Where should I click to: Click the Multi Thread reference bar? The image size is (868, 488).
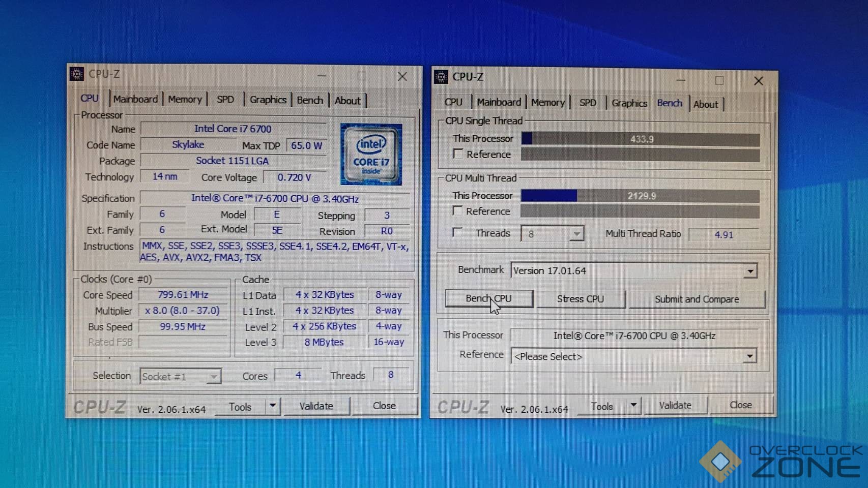coord(640,212)
